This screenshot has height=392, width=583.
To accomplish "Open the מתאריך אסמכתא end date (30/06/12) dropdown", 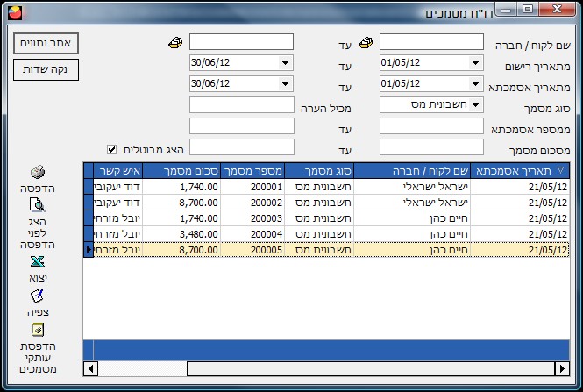I will tap(285, 84).
